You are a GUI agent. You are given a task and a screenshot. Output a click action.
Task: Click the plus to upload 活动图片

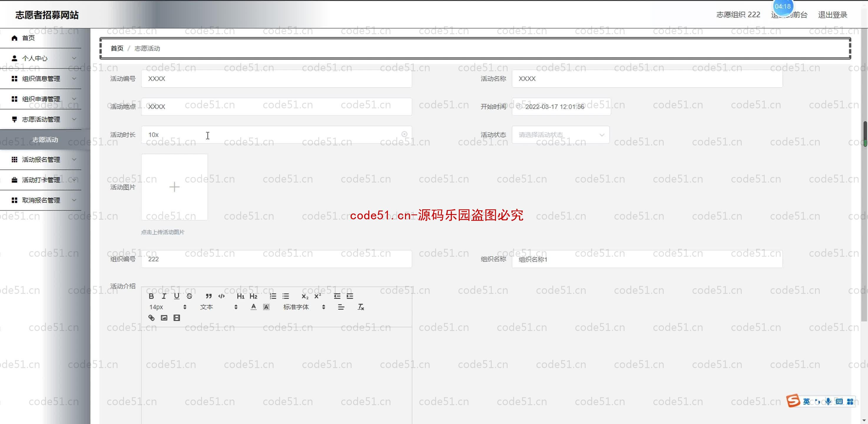[x=174, y=187]
